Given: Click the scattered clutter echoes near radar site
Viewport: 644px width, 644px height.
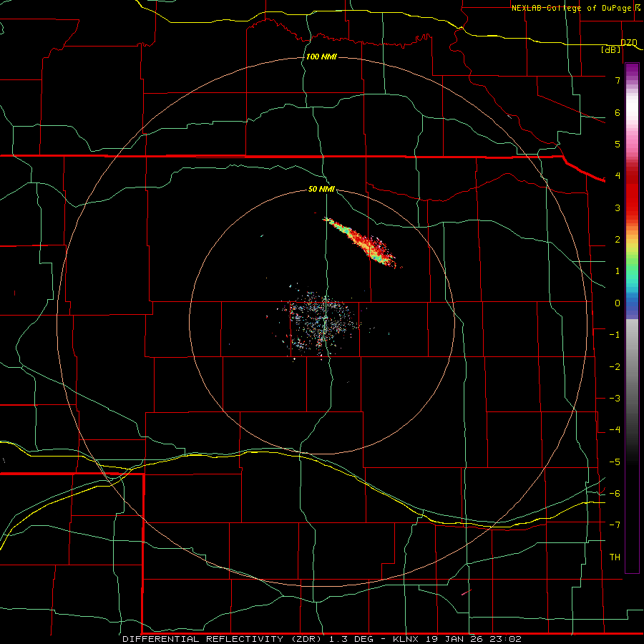Looking at the screenshot, I should tap(321, 323).
